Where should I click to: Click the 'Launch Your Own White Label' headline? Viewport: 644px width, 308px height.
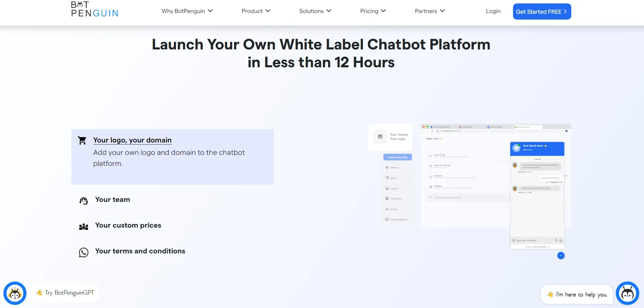(x=321, y=53)
